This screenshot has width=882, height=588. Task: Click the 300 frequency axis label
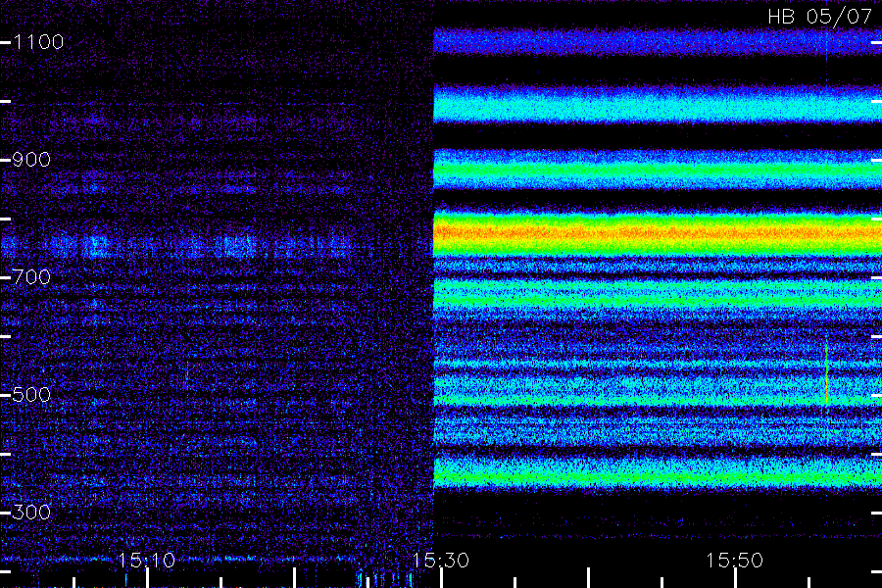click(31, 512)
